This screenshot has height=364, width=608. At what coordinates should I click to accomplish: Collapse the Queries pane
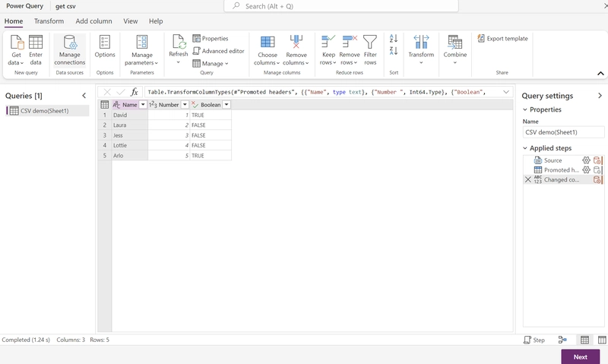click(x=84, y=96)
